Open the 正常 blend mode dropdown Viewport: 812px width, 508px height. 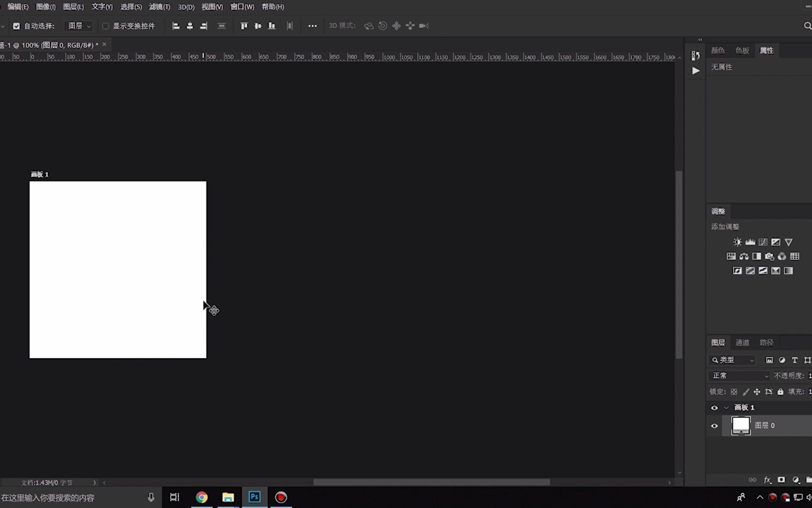(x=739, y=376)
